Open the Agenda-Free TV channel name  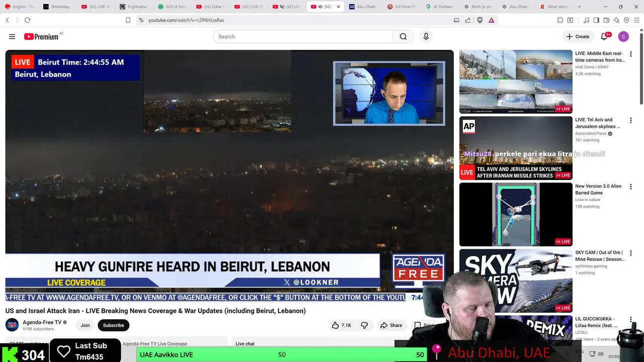(x=42, y=322)
